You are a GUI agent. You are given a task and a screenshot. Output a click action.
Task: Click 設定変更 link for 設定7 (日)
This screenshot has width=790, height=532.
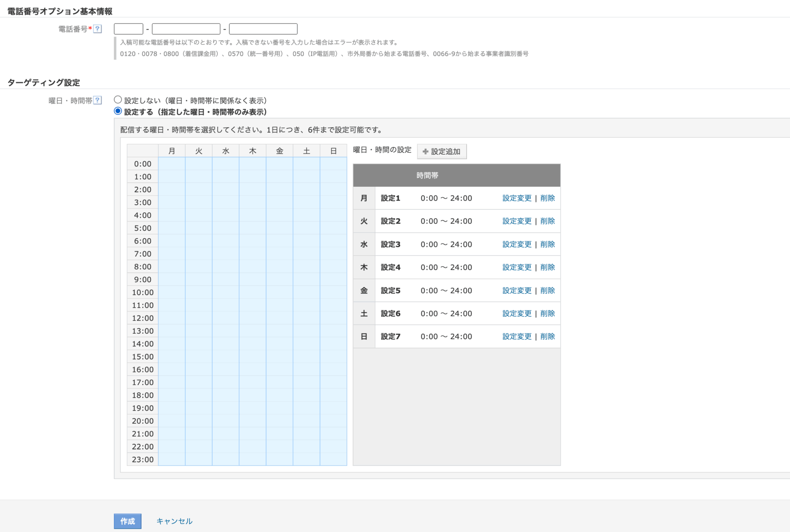[x=517, y=337]
